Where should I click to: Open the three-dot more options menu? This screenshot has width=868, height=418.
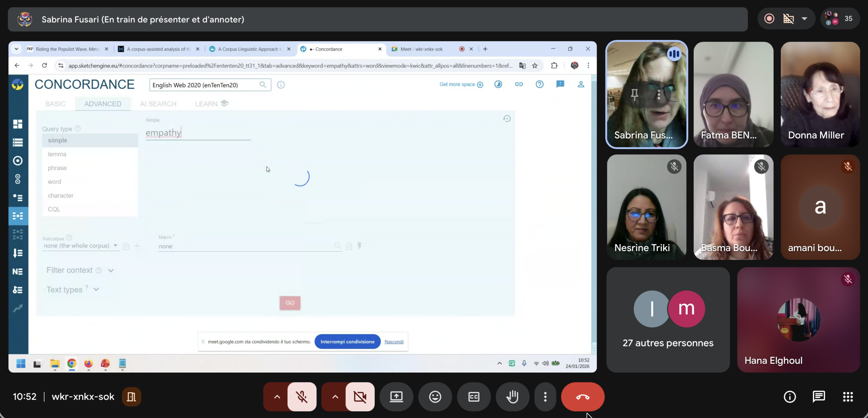545,397
